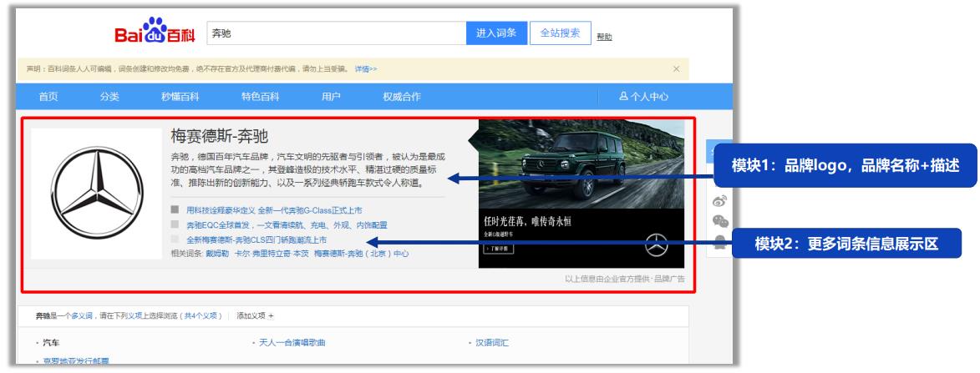Open the 秒懂百科 tab
The height and width of the screenshot is (373, 980).
(180, 97)
